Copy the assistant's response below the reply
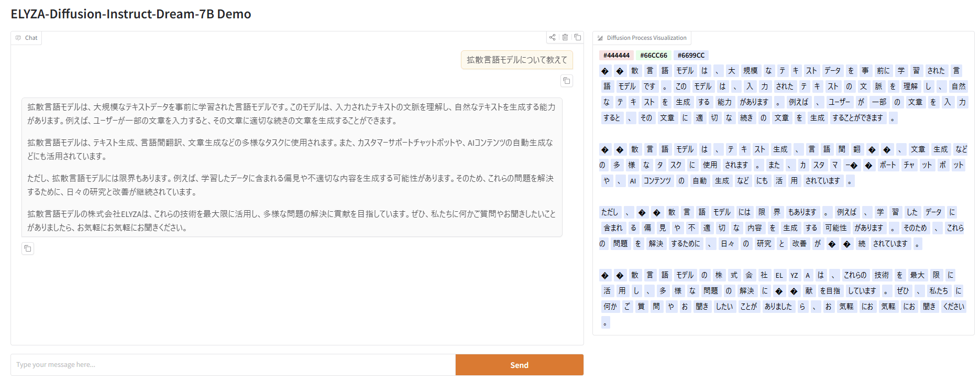Image resolution: width=980 pixels, height=380 pixels. point(28,248)
